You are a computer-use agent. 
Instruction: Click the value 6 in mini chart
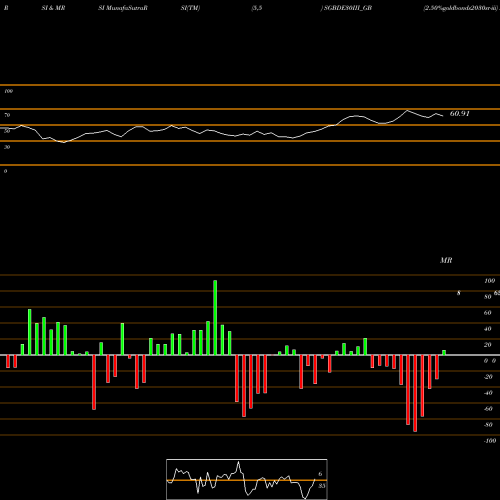point(320,474)
